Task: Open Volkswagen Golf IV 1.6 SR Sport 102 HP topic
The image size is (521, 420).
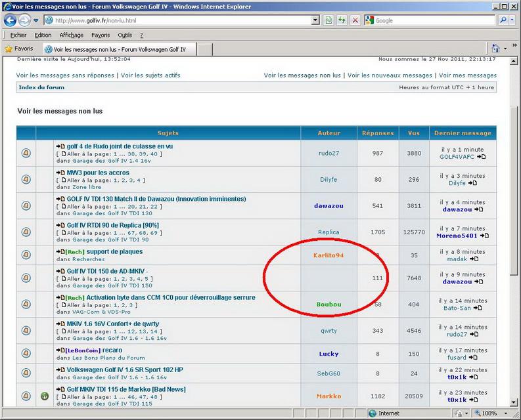Action: pyautogui.click(x=125, y=370)
